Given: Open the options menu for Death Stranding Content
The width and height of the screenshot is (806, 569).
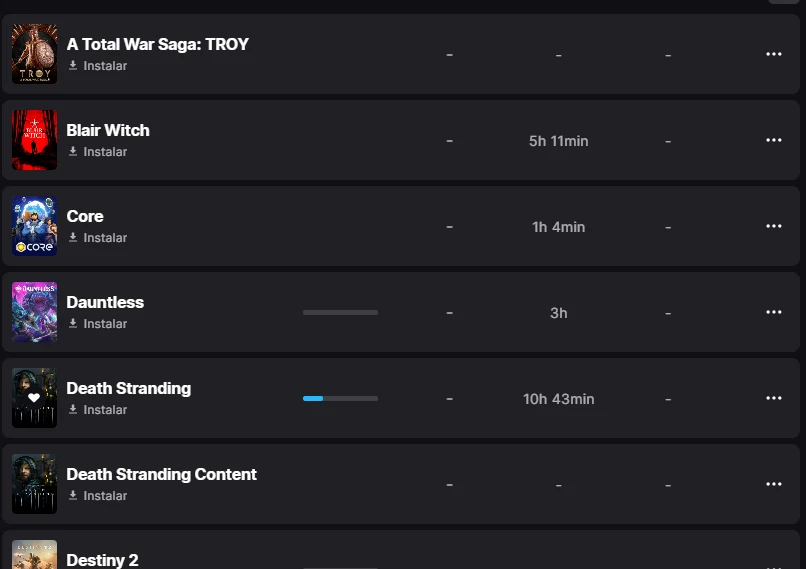Looking at the screenshot, I should point(773,484).
